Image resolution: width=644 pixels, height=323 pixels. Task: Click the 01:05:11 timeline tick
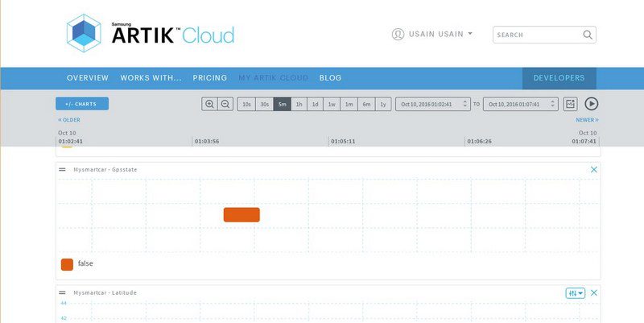[343, 142]
